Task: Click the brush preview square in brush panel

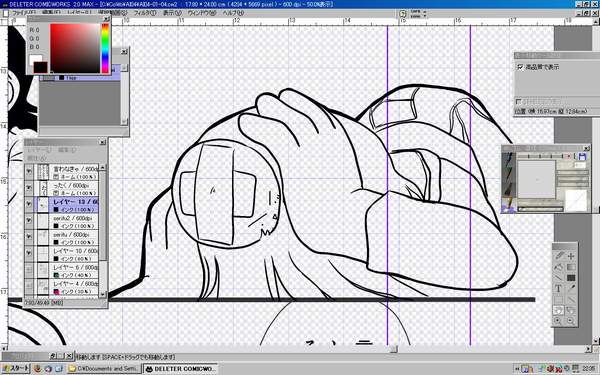Action: pyautogui.click(x=536, y=179)
